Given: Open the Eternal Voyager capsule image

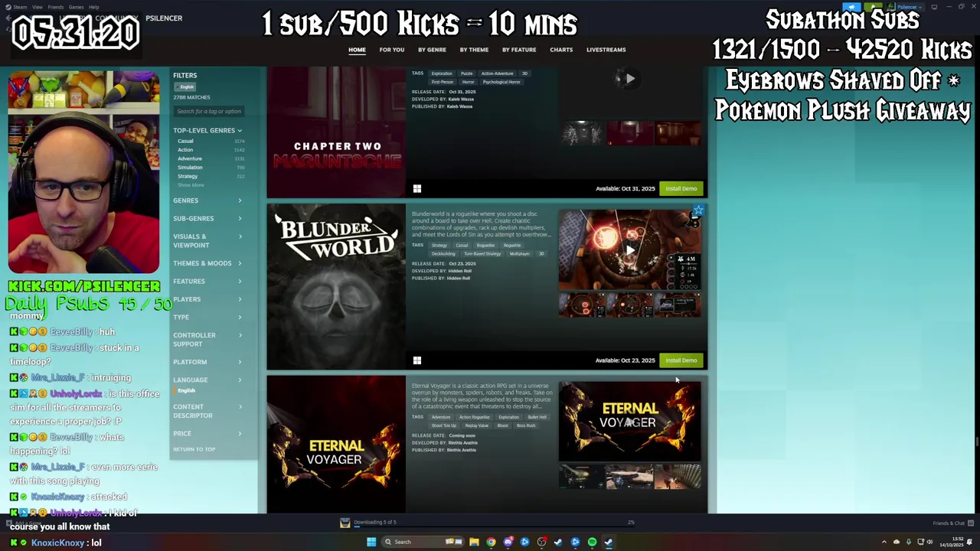Looking at the screenshot, I should coord(336,444).
